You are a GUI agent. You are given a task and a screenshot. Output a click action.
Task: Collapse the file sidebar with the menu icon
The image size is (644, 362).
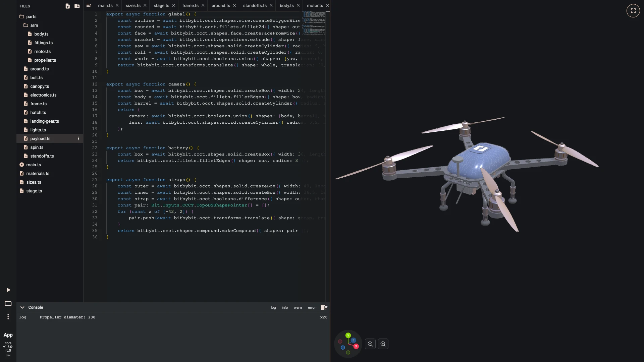click(89, 5)
